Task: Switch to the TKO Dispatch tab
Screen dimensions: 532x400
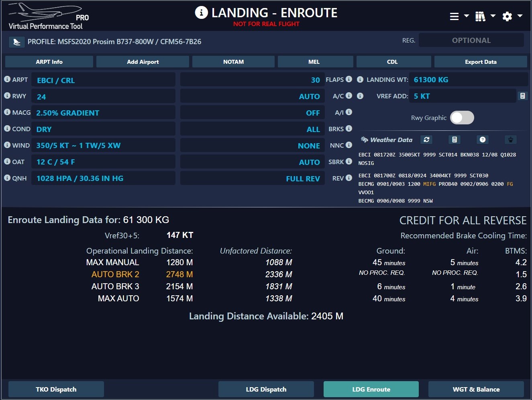Action: point(56,389)
